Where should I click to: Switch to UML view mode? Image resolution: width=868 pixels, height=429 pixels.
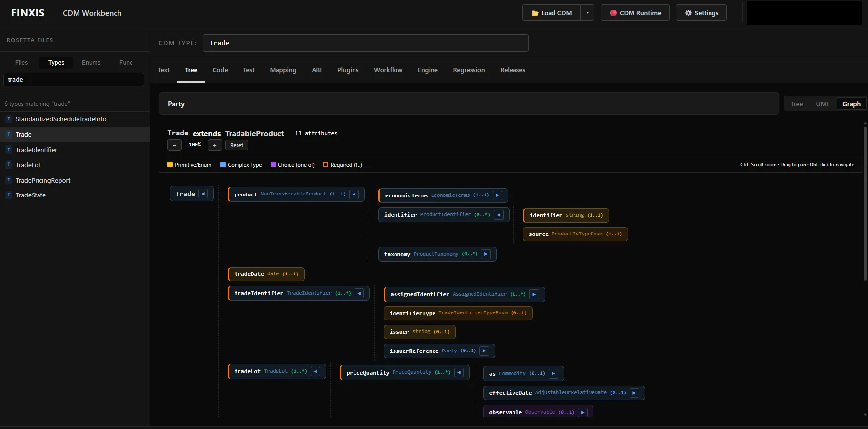tap(823, 104)
